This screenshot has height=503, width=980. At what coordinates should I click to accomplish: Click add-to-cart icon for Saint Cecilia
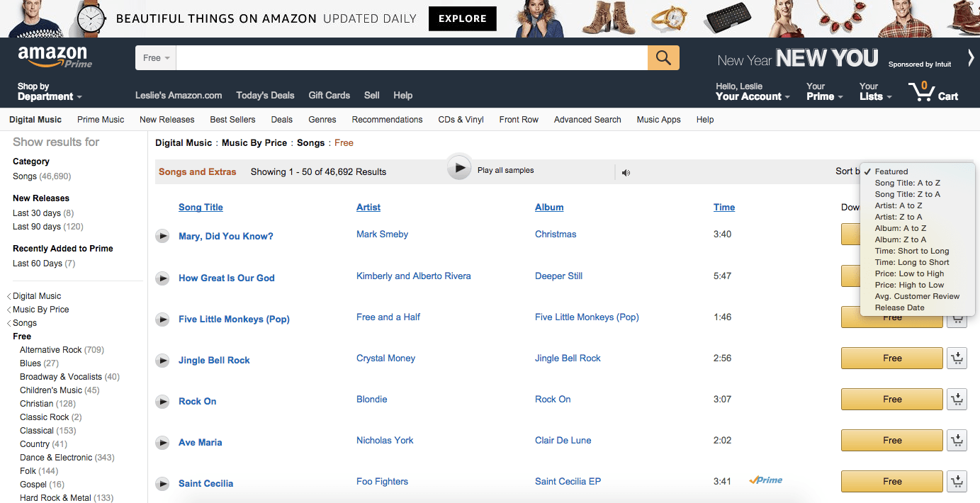(x=957, y=482)
